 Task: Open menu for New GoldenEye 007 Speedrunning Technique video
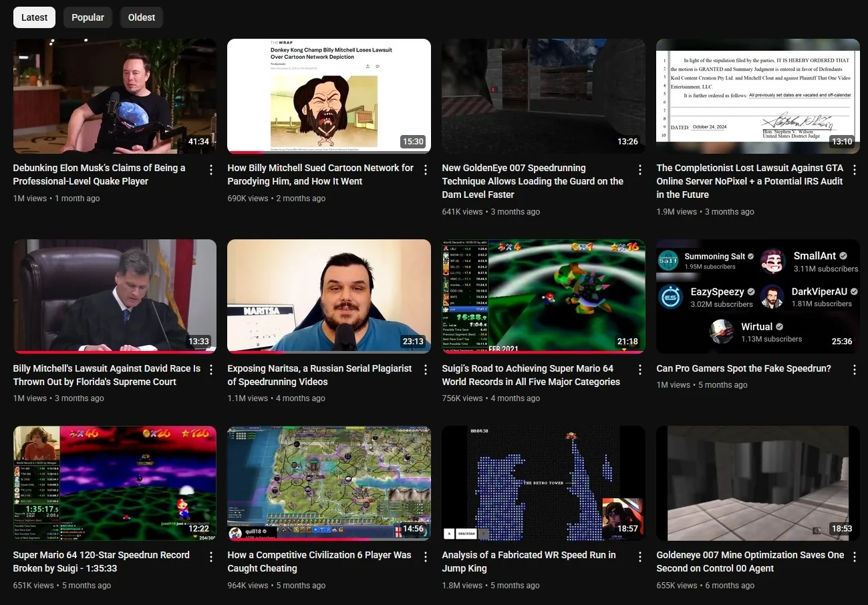(640, 170)
